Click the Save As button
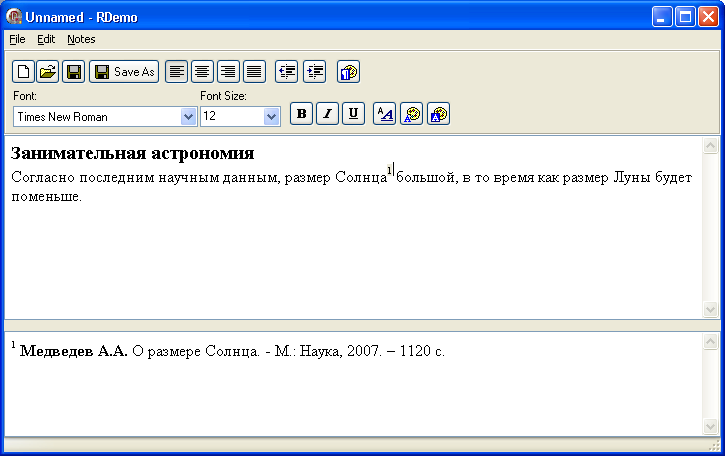The width and height of the screenshot is (725, 456). pos(124,72)
